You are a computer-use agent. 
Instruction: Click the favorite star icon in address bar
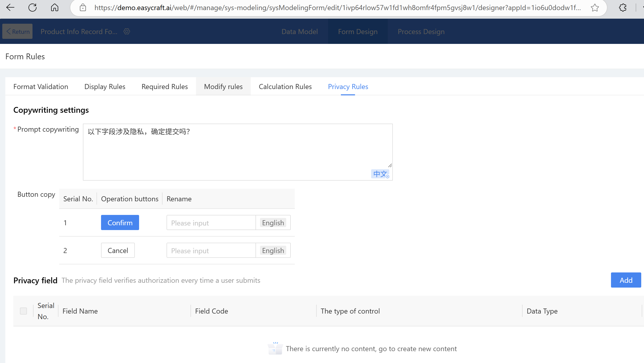point(595,8)
